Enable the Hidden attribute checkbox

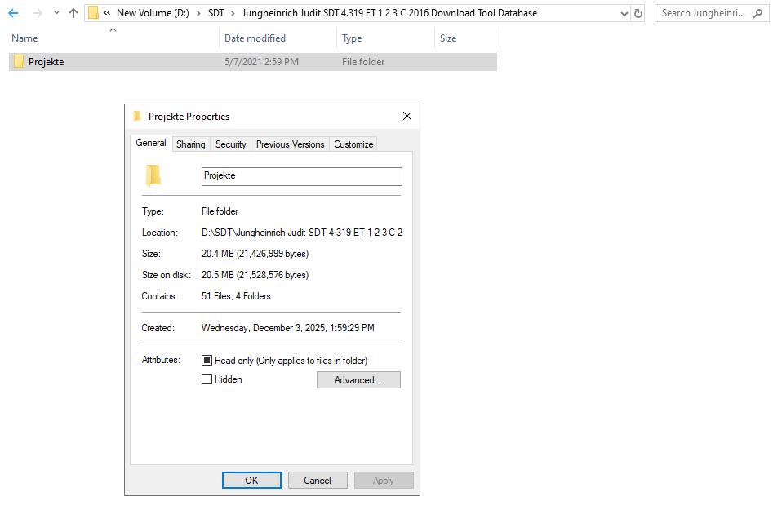(207, 379)
